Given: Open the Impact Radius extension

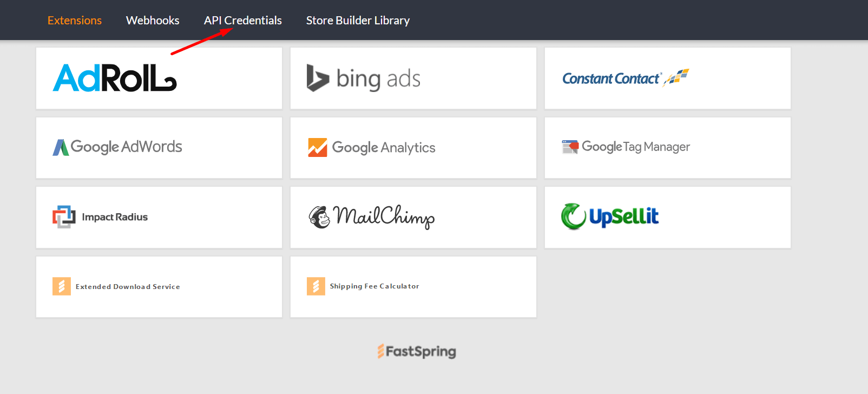Looking at the screenshot, I should click(x=159, y=216).
